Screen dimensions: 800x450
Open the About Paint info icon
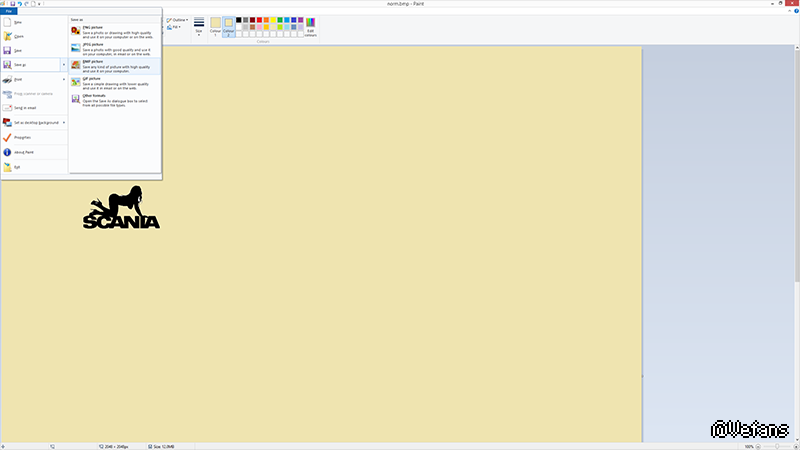[8, 152]
